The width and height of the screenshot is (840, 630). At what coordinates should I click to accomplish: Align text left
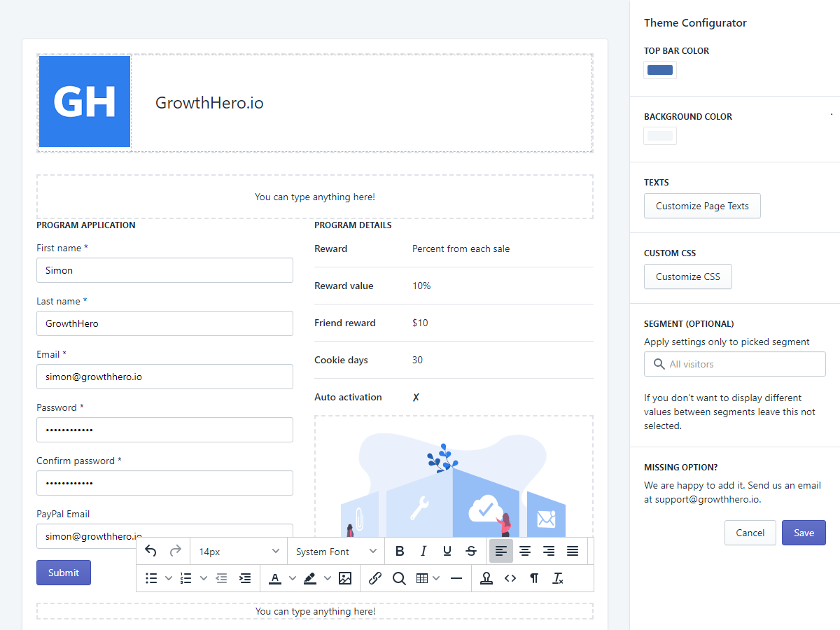(x=501, y=551)
